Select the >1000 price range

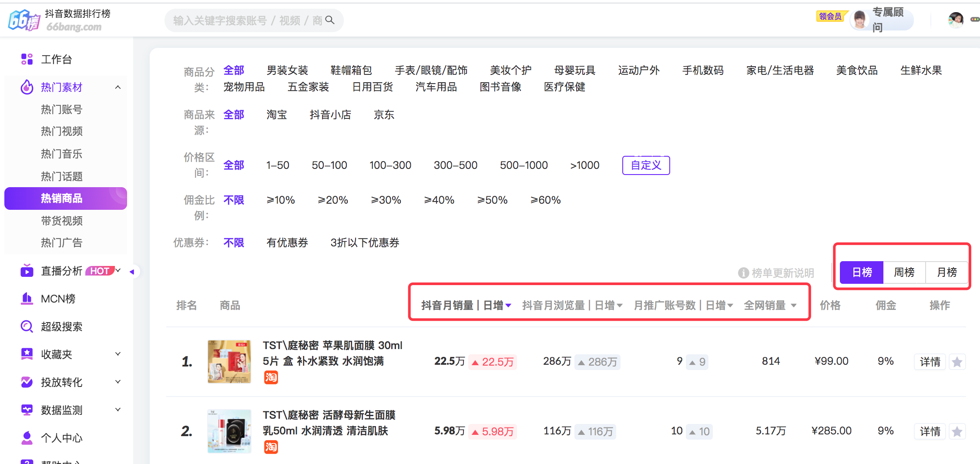[x=585, y=165]
